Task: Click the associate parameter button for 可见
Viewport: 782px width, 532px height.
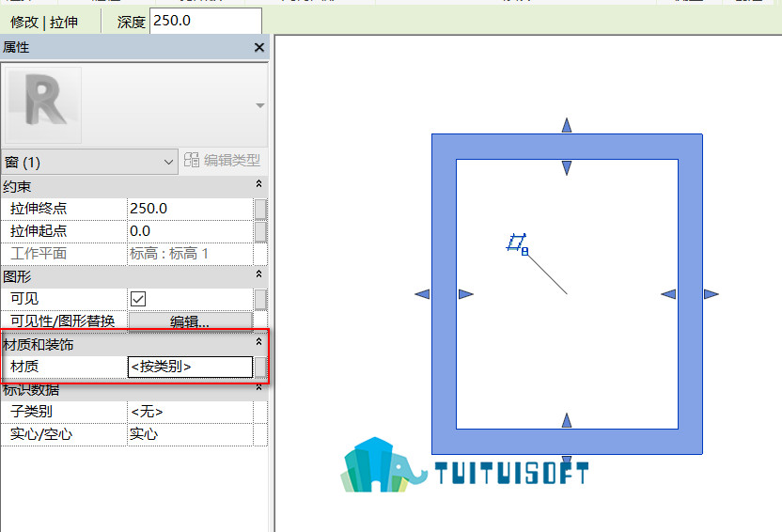Action: [260, 299]
